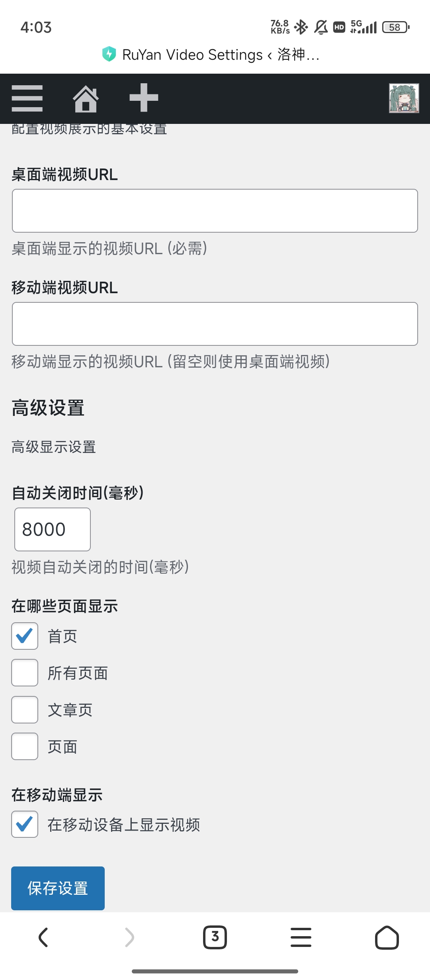430x980 pixels.
Task: Tap the browser back navigation arrow
Action: click(x=43, y=937)
